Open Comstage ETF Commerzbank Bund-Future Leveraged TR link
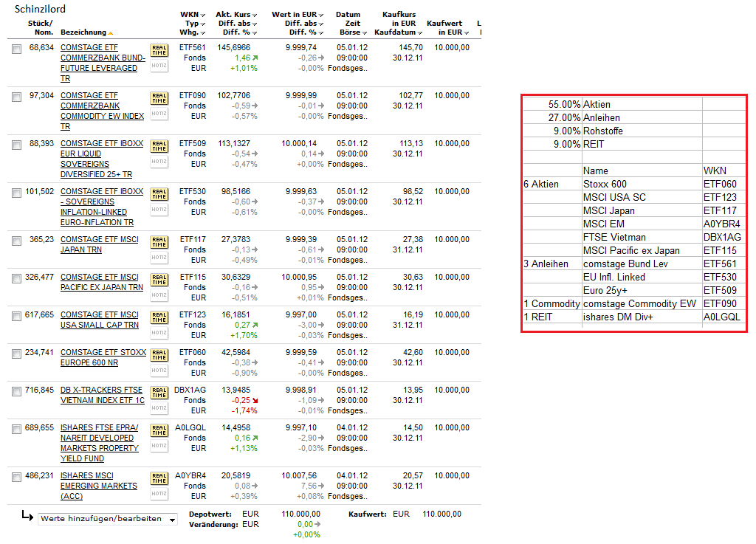Viewport: 756px width, 544px height. (103, 63)
